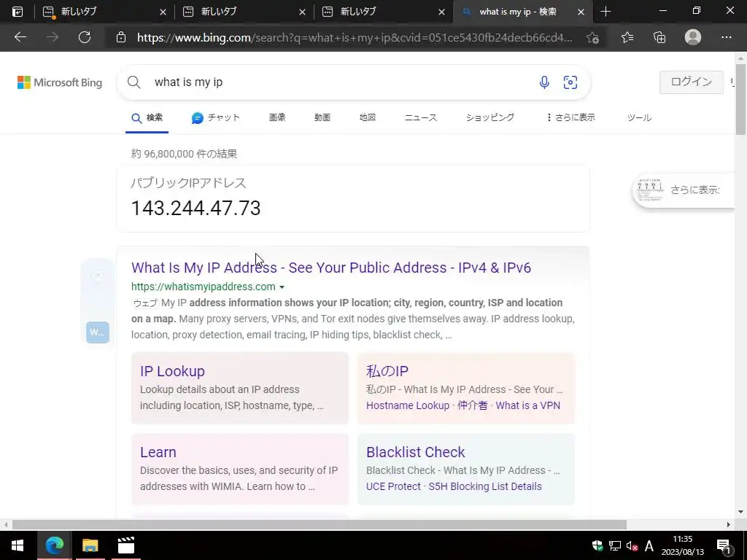
Task: Open the Learn link
Action: [158, 452]
